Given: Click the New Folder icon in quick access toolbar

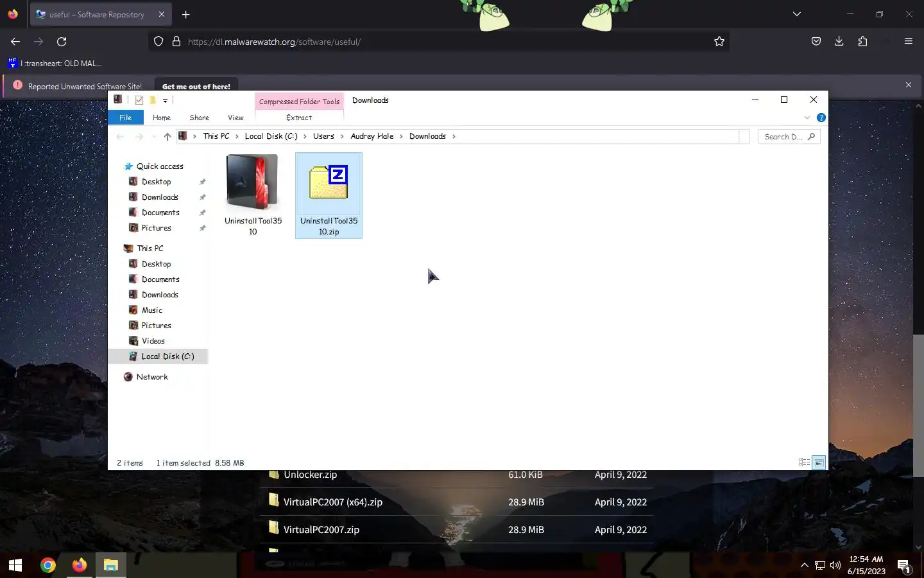Looking at the screenshot, I should click(x=153, y=100).
